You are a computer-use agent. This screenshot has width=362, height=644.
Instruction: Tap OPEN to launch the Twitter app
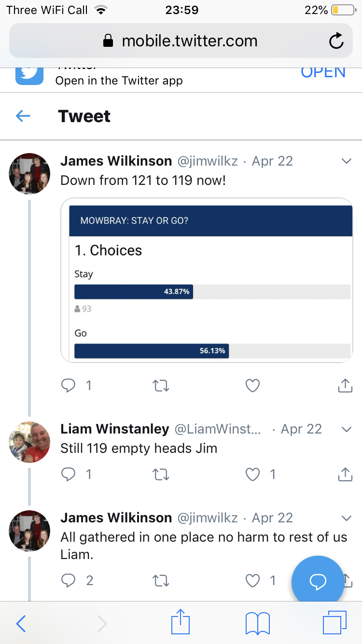point(323,72)
